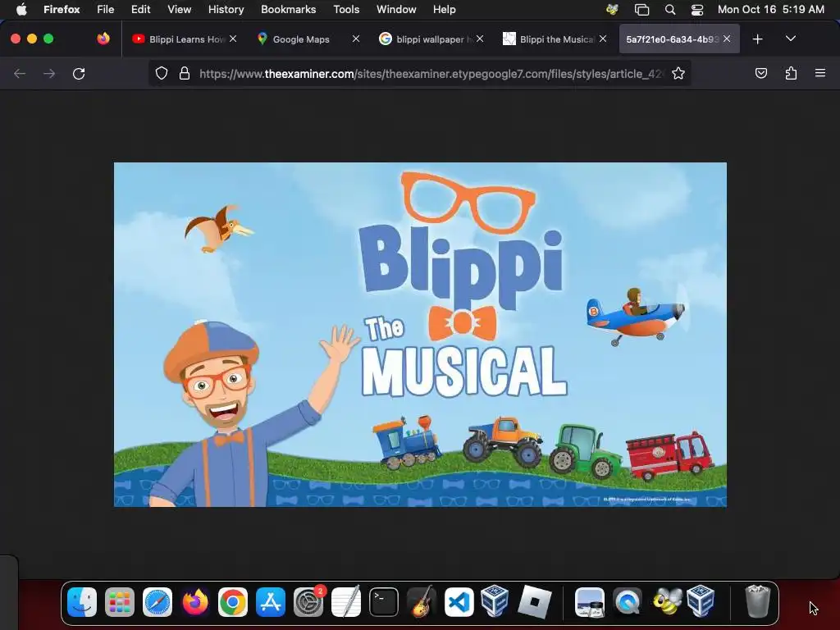The width and height of the screenshot is (840, 630).
Task: Open the Apple menu
Action: 21,9
